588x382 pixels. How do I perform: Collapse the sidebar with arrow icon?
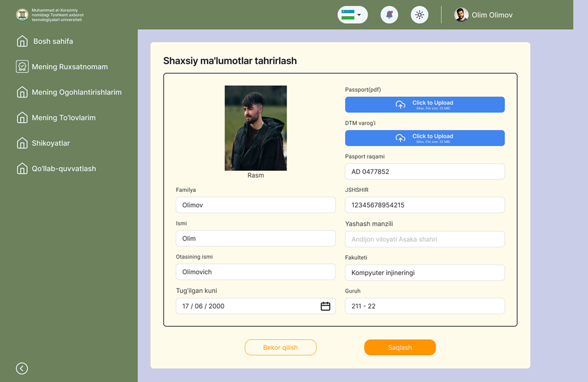(22, 368)
